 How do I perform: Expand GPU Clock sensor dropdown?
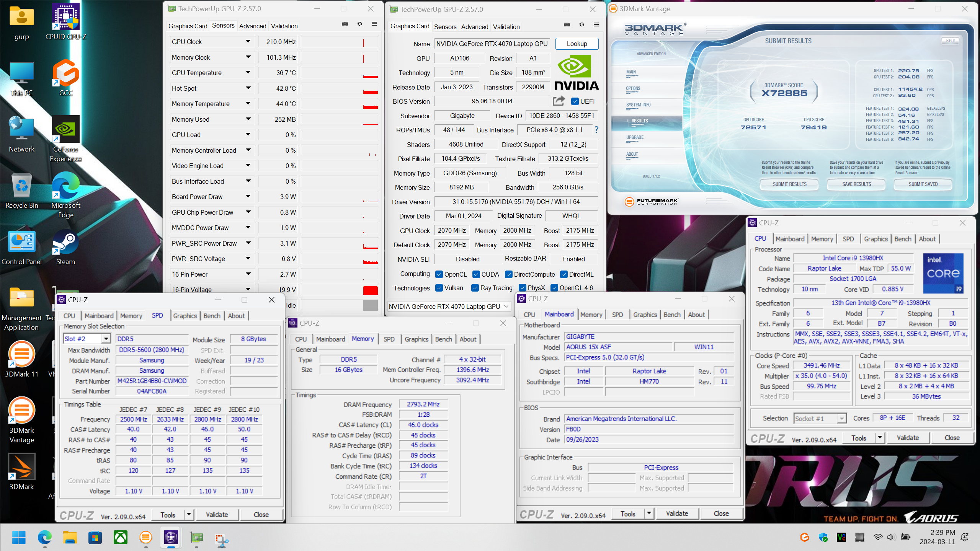point(248,41)
